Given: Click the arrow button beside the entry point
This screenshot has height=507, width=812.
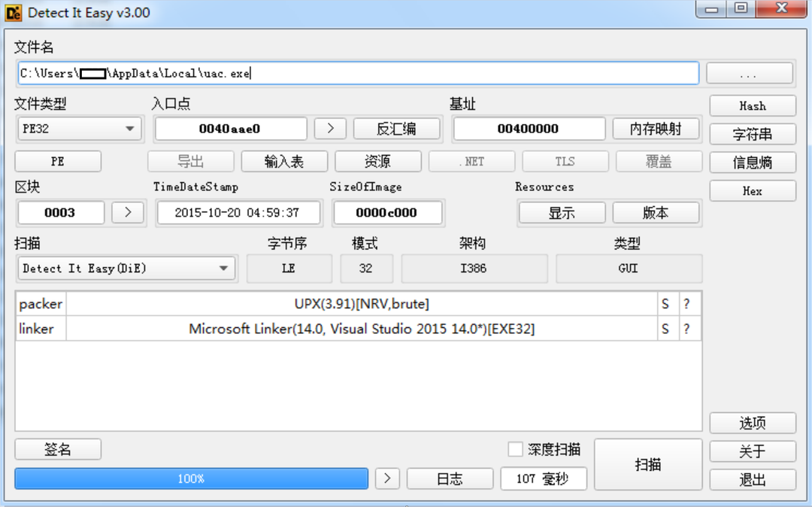Looking at the screenshot, I should pos(330,129).
